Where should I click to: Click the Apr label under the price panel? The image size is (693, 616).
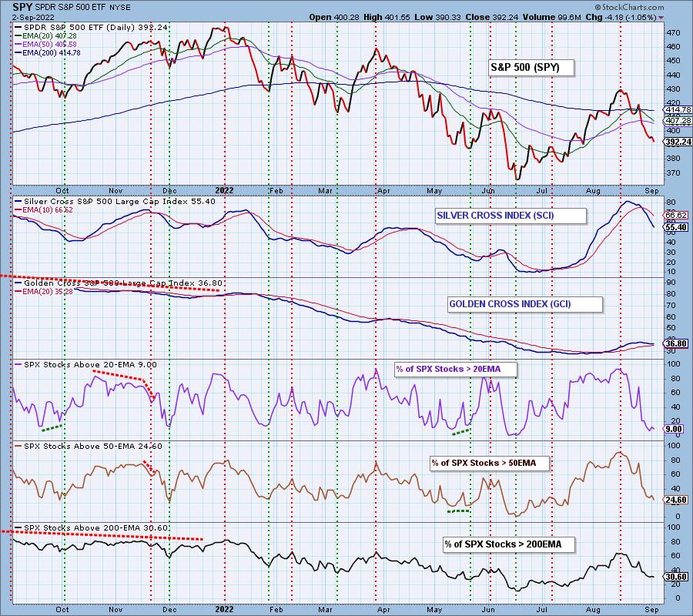383,191
